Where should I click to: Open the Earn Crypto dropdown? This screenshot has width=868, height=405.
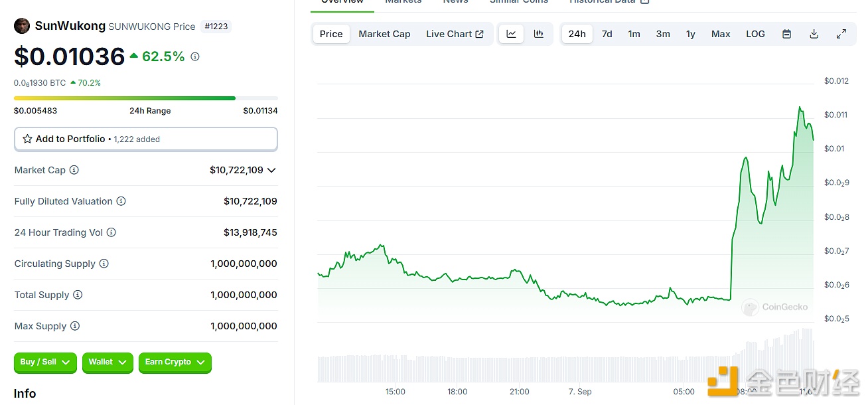(x=175, y=363)
